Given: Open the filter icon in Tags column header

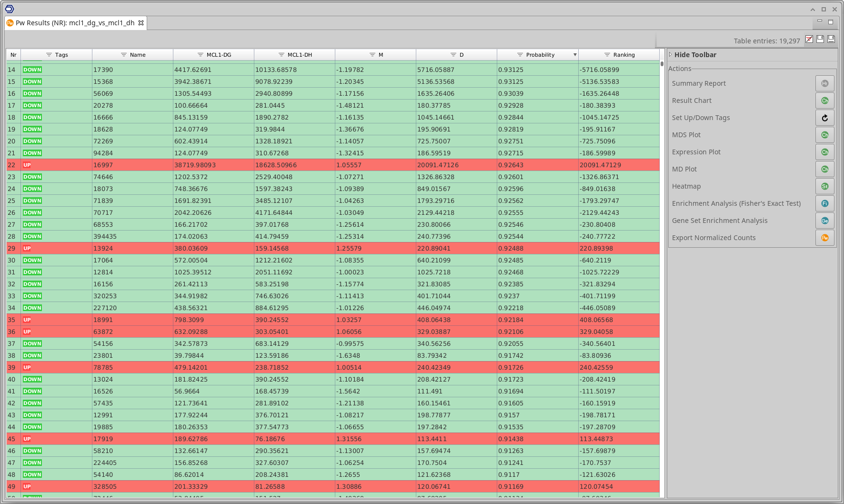Looking at the screenshot, I should pos(49,55).
